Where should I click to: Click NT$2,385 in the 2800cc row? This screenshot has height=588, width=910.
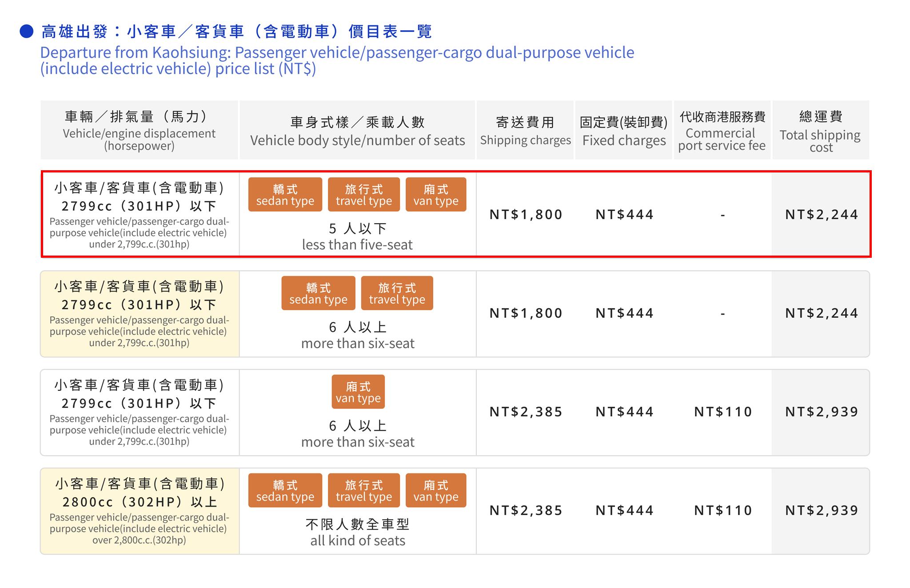pyautogui.click(x=526, y=511)
